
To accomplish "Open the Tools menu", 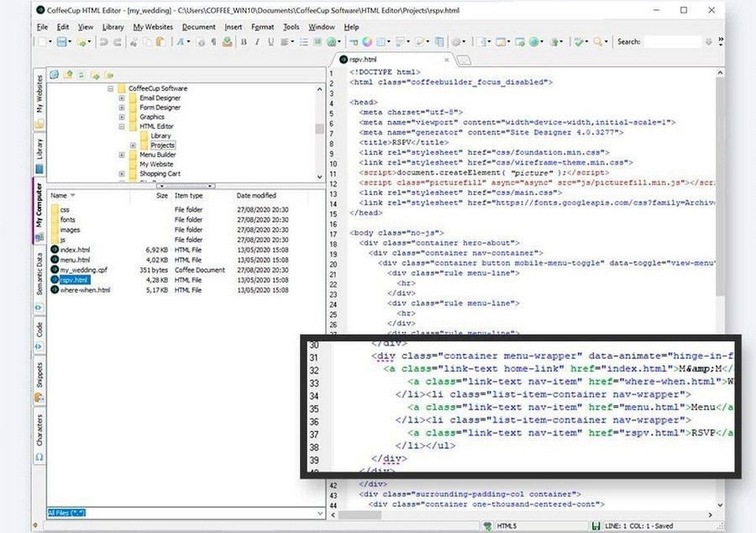I will pos(291,27).
